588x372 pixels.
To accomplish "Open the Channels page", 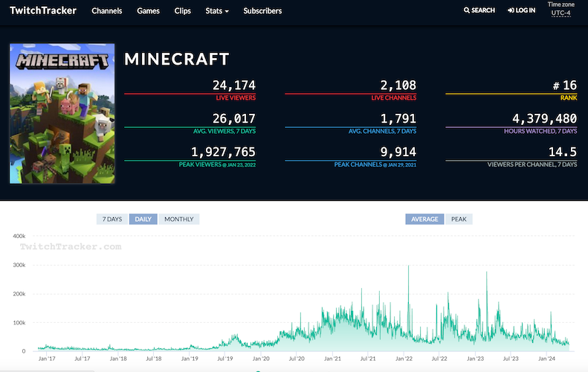I will [x=106, y=11].
